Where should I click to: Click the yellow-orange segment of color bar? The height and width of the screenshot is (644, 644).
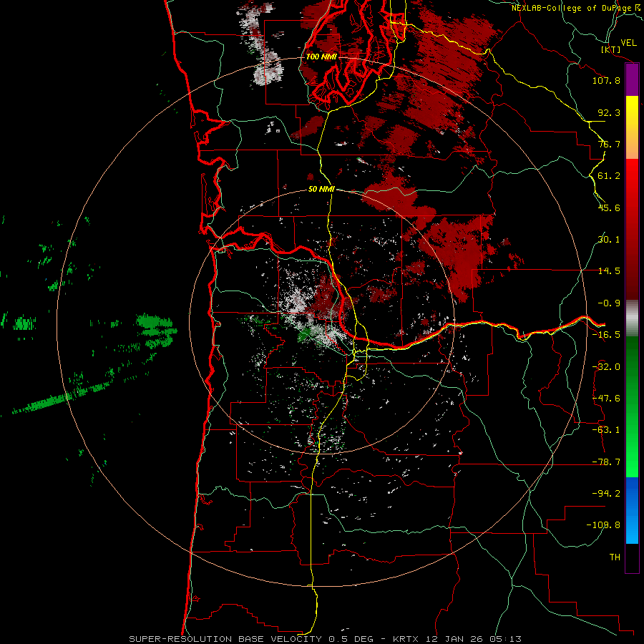coord(632,127)
